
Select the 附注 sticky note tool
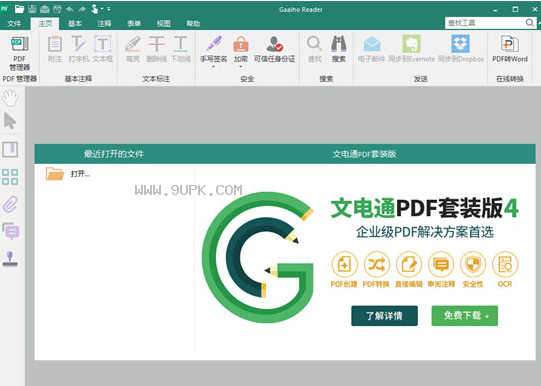[x=55, y=49]
